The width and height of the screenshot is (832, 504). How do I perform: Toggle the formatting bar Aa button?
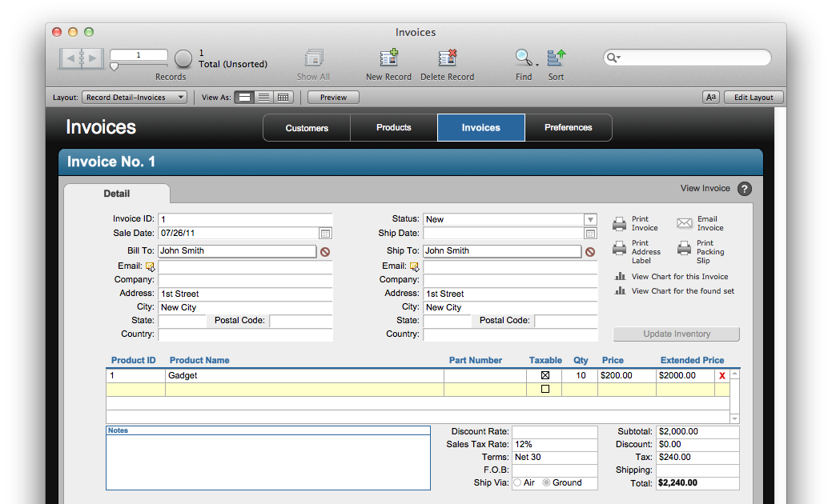tap(711, 97)
